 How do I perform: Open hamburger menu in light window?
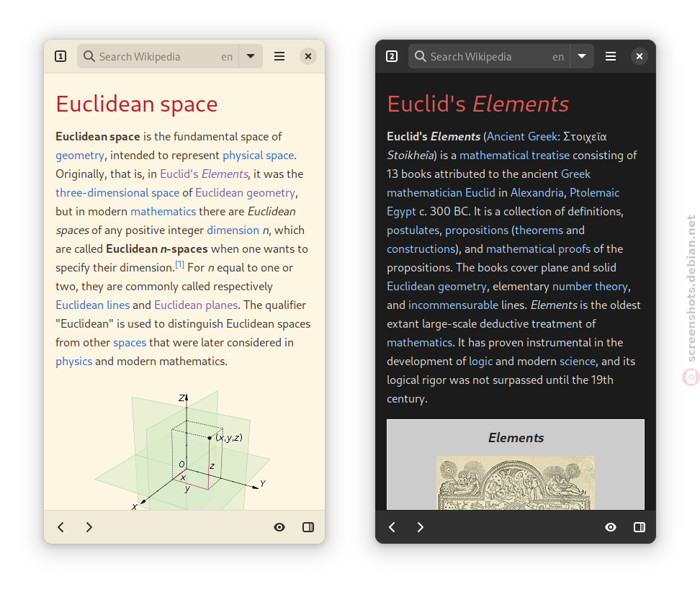(x=279, y=56)
